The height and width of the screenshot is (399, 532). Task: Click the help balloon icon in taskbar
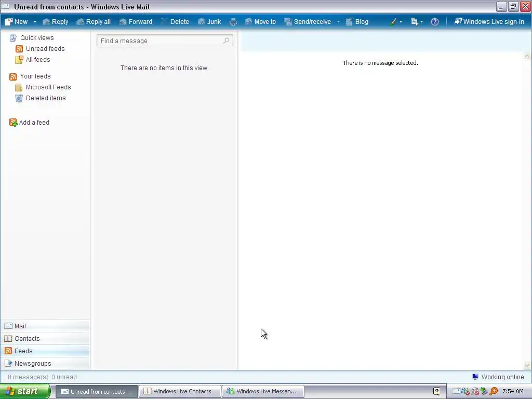coord(436,391)
